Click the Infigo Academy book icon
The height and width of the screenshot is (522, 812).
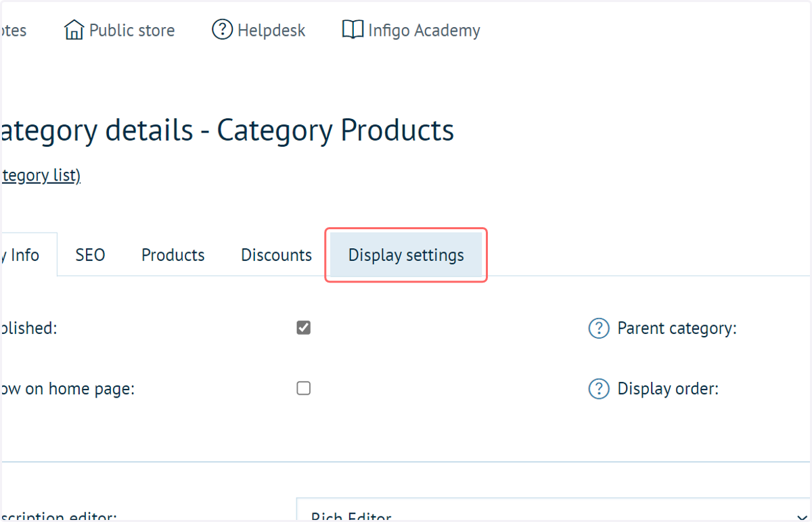[x=353, y=30]
